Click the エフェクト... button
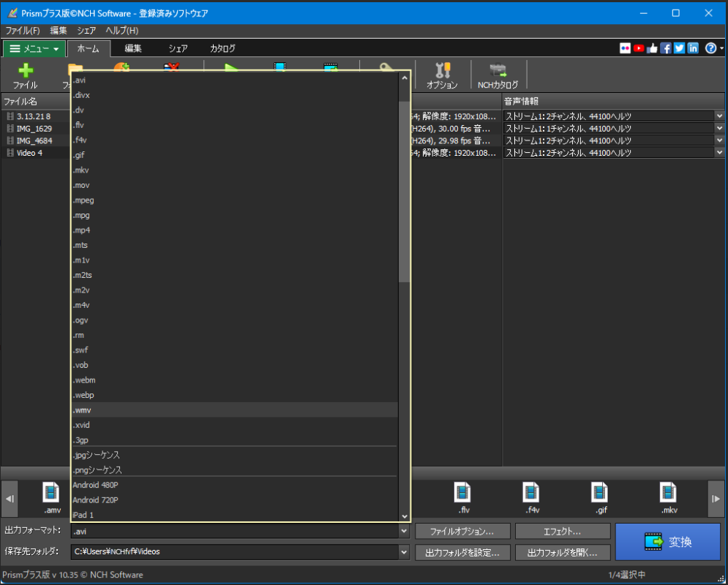 [562, 531]
